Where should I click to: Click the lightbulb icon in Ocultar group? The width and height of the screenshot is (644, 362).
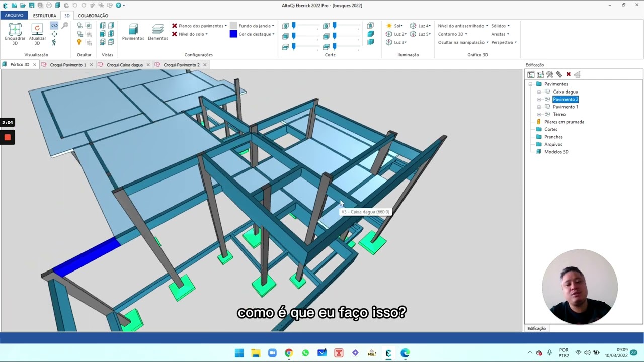point(79,42)
